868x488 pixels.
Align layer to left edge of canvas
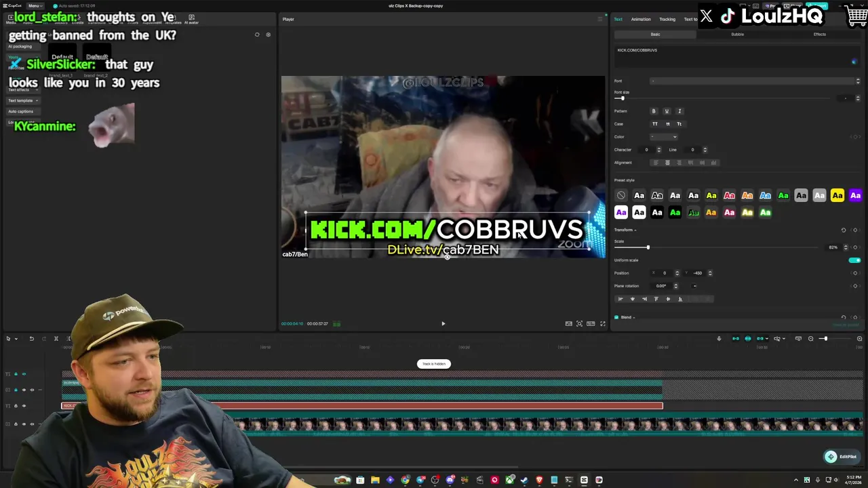point(620,299)
